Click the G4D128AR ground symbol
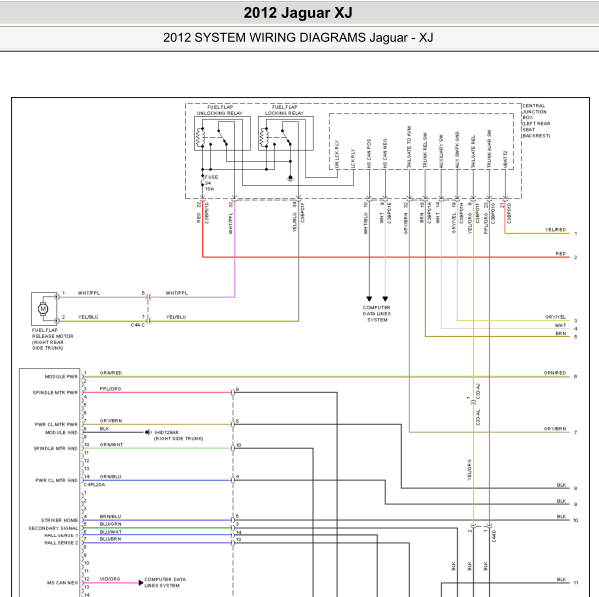 pos(148,432)
